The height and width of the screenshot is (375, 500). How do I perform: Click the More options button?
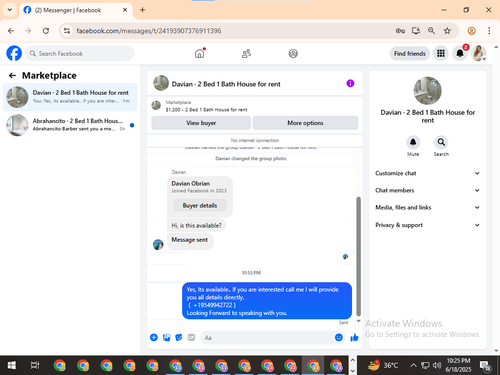(x=305, y=123)
